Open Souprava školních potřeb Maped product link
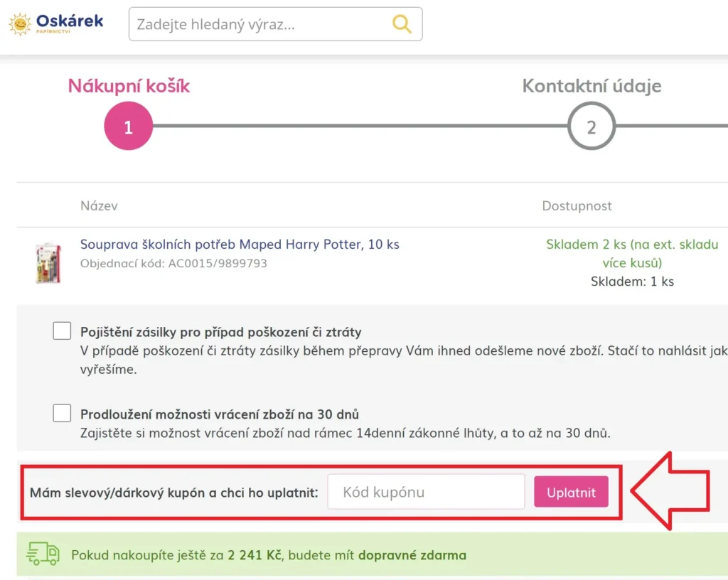Screen dimensions: 728x580 point(240,245)
